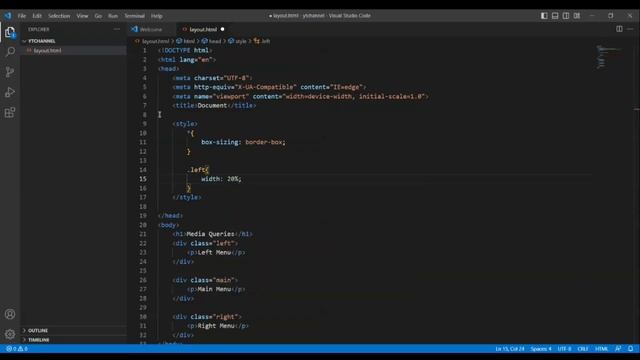Select layout.html in the Explorer tree
Image resolution: width=640 pixels, height=360 pixels.
[47, 51]
